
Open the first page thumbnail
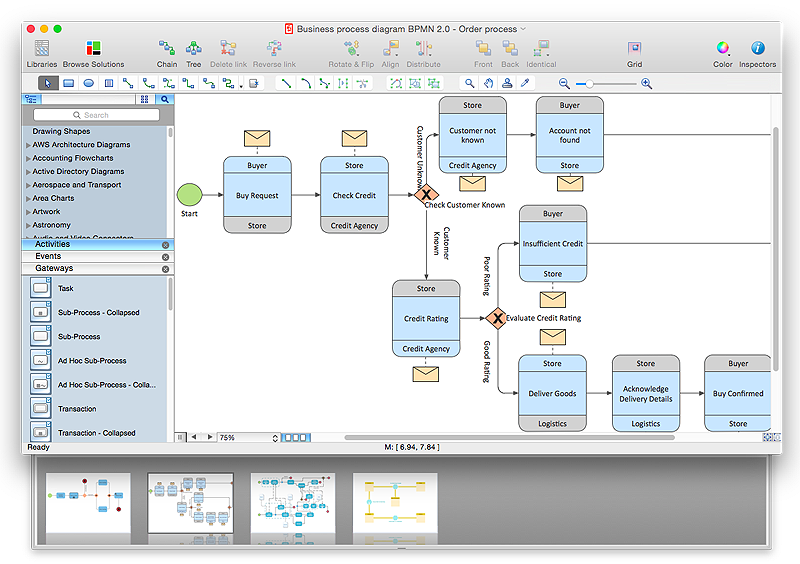click(88, 503)
